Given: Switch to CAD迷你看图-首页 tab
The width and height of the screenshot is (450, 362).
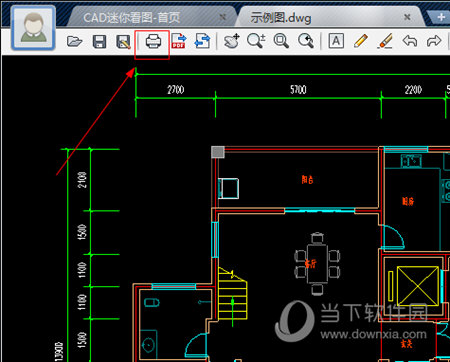Looking at the screenshot, I should [x=131, y=17].
